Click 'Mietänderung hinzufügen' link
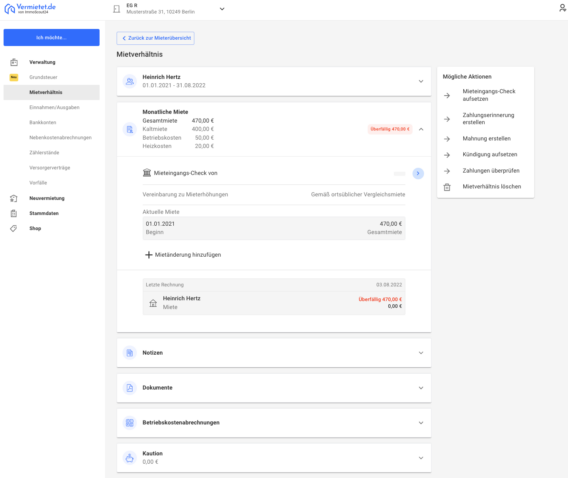 (x=188, y=255)
